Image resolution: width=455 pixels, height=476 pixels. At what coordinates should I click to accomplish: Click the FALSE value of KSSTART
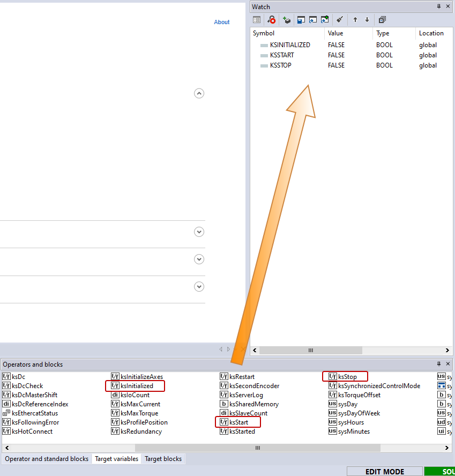336,55
